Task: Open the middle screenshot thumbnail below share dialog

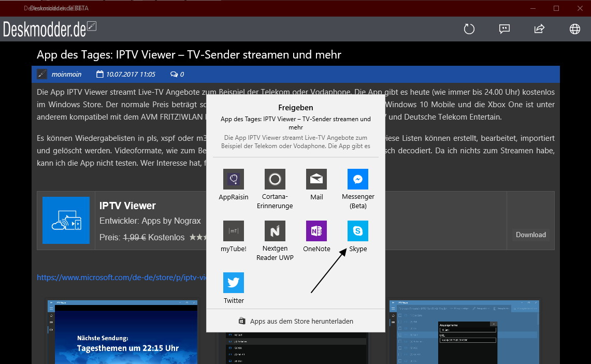Action: (x=296, y=348)
